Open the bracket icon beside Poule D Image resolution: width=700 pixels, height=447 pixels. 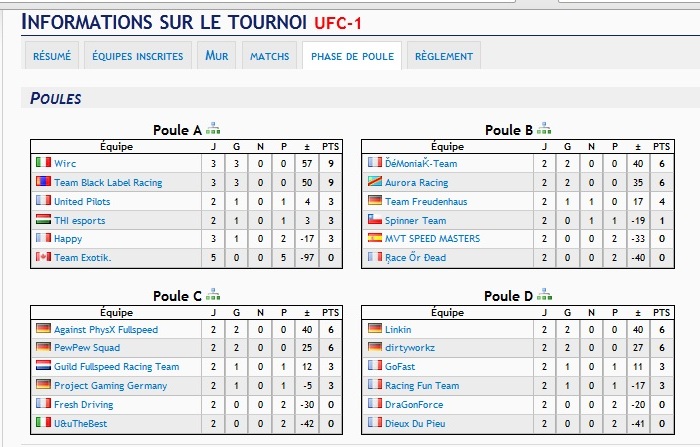[544, 294]
